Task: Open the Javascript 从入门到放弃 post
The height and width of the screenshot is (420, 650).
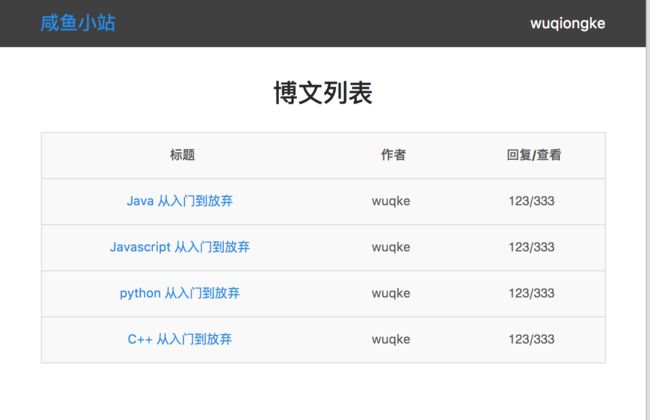Action: (x=180, y=247)
